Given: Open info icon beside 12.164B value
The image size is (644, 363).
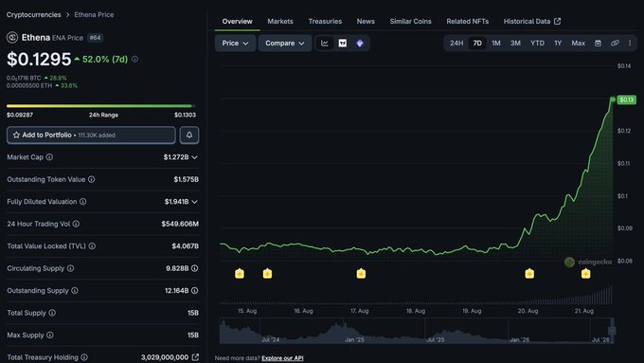Looking at the screenshot, I should coord(195,290).
